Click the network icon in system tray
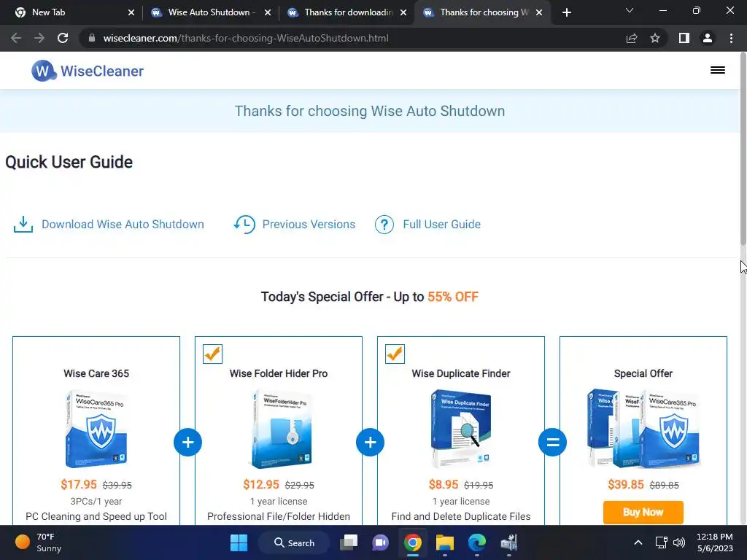This screenshot has height=560, width=747. click(661, 542)
